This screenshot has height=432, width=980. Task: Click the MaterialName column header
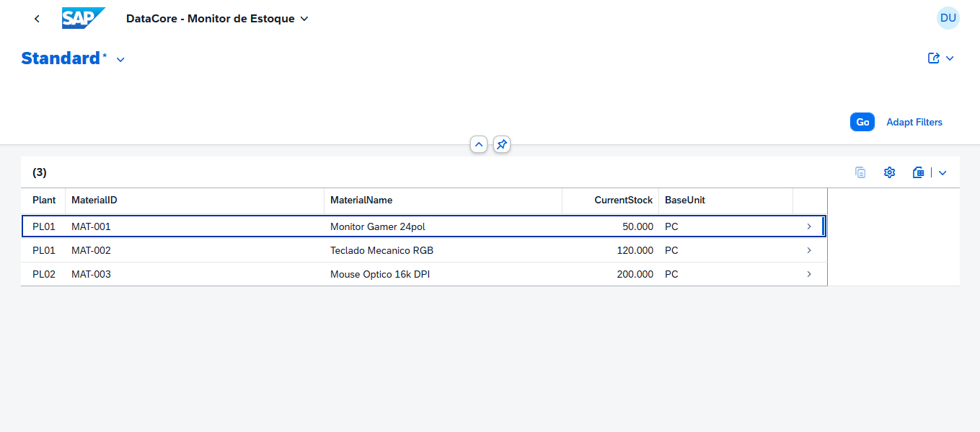tap(361, 200)
